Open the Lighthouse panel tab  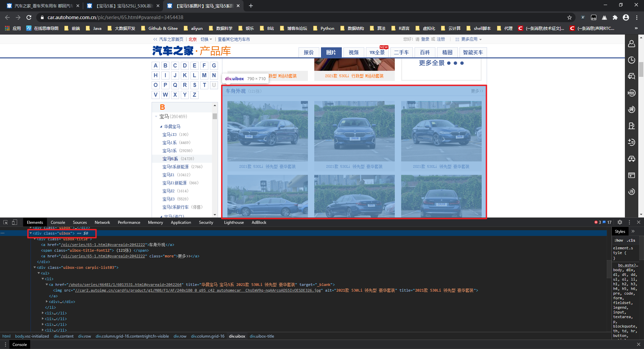[234, 222]
